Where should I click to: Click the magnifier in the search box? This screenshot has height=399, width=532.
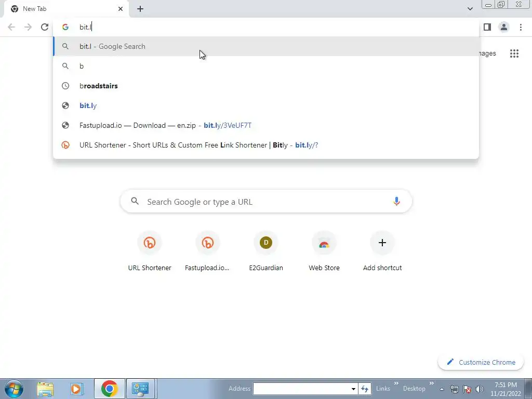[x=135, y=201]
